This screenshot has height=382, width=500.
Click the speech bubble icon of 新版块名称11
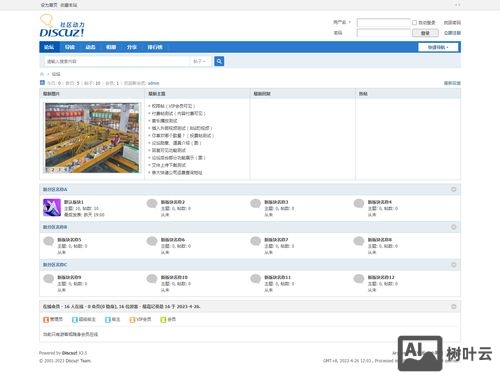tap(256, 279)
